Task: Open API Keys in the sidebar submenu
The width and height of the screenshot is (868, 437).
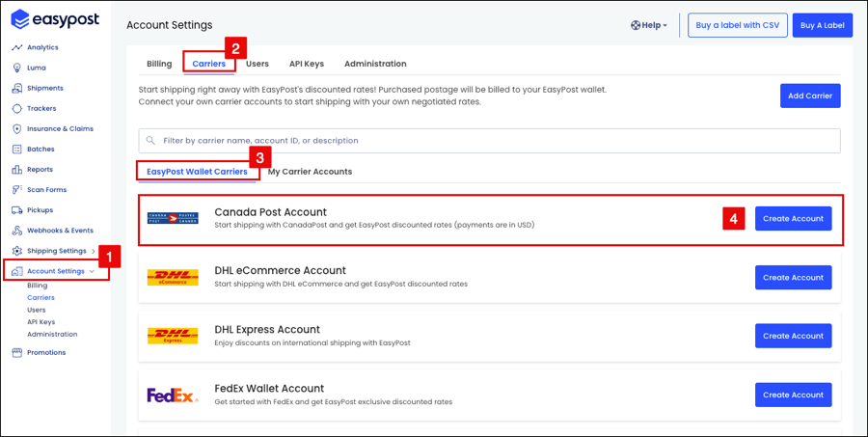Action: click(x=41, y=322)
